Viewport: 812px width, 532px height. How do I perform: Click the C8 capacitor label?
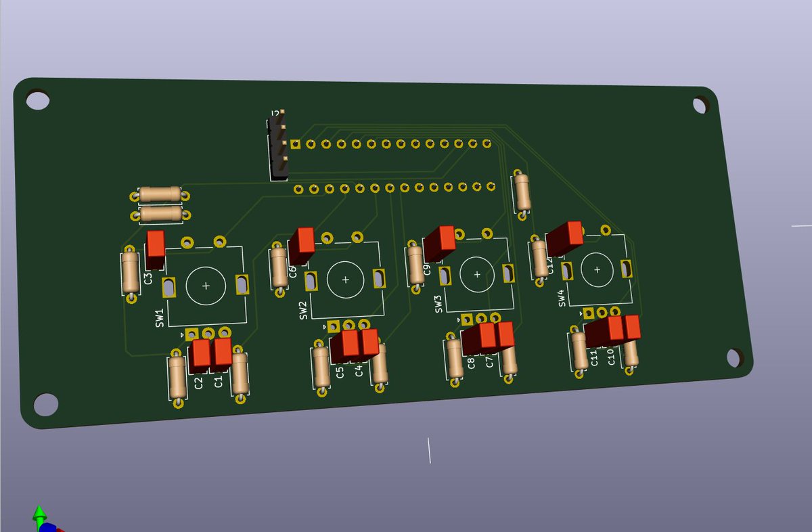(471, 363)
